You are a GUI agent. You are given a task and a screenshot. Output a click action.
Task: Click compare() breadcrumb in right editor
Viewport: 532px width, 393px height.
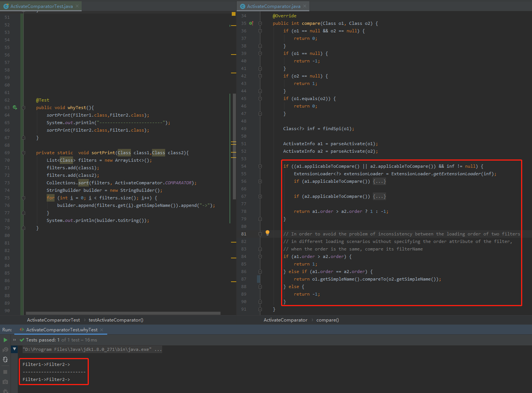point(328,320)
